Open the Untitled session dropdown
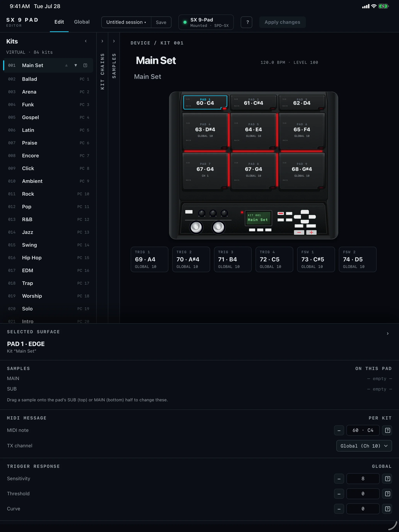Image resolution: width=399 pixels, height=532 pixels. coord(126,22)
